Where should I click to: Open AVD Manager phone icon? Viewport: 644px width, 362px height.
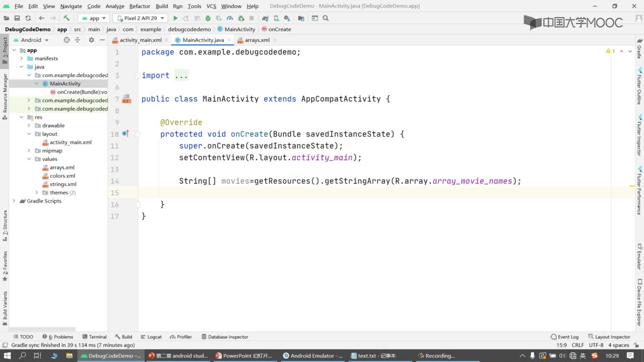276,18
